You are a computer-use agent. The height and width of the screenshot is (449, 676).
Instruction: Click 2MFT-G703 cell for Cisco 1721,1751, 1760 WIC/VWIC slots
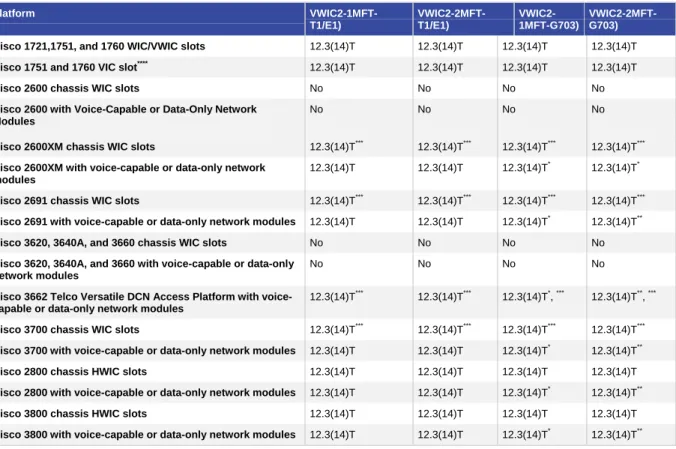(614, 46)
